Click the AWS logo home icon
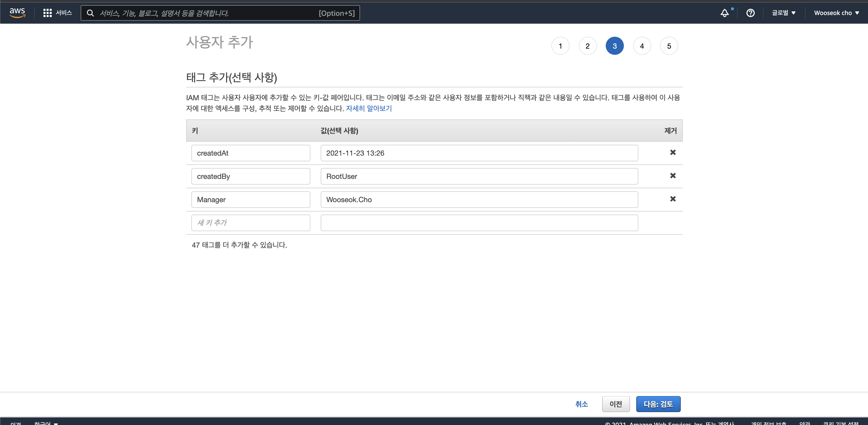 click(x=17, y=13)
